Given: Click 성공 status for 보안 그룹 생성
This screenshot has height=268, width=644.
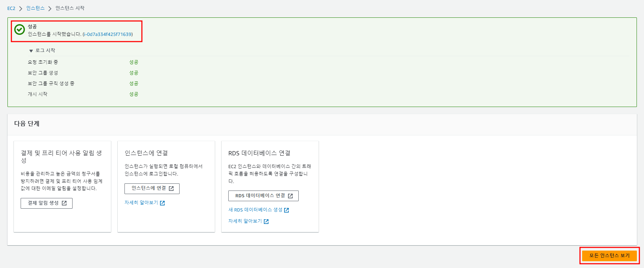Looking at the screenshot, I should (134, 73).
